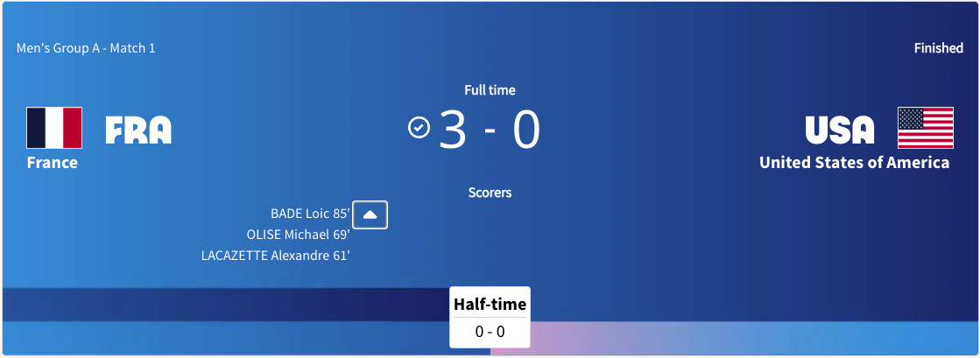Collapse the scorers list with arrow button
The height and width of the screenshot is (358, 980).
tap(370, 214)
